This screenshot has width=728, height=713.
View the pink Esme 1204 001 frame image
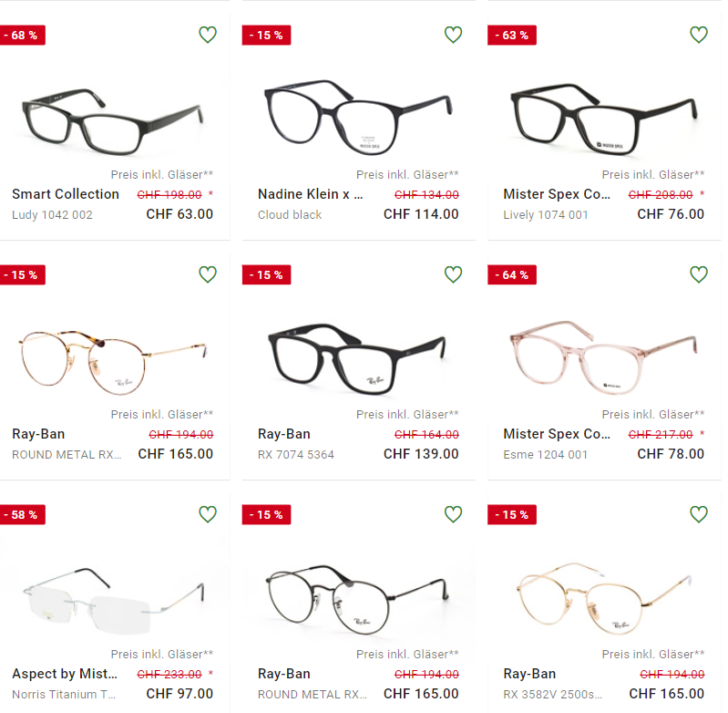point(603,356)
